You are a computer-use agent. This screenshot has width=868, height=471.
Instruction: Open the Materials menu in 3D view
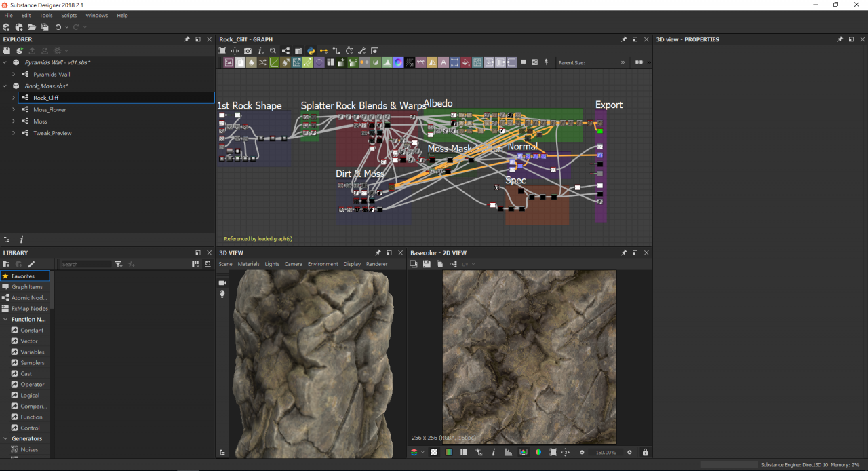[x=248, y=264]
